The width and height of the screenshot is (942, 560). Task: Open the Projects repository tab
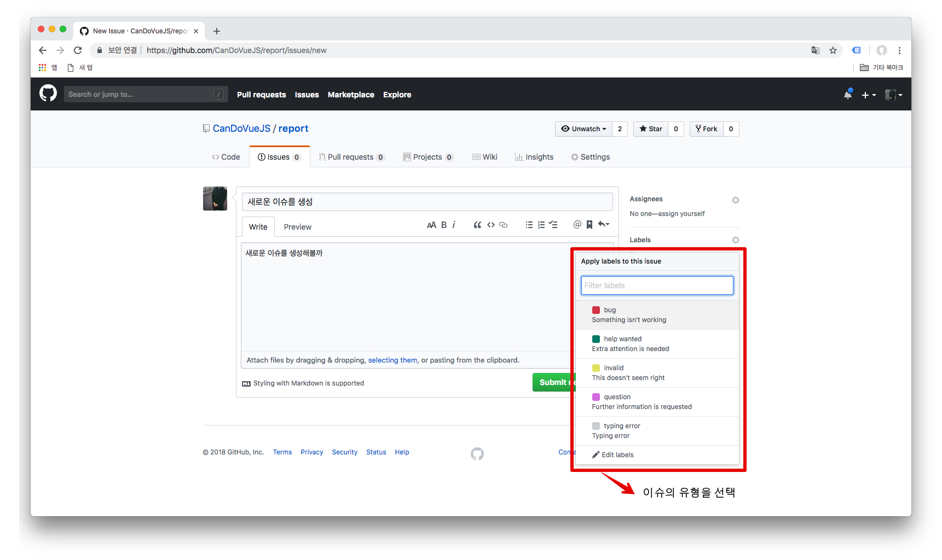[428, 157]
